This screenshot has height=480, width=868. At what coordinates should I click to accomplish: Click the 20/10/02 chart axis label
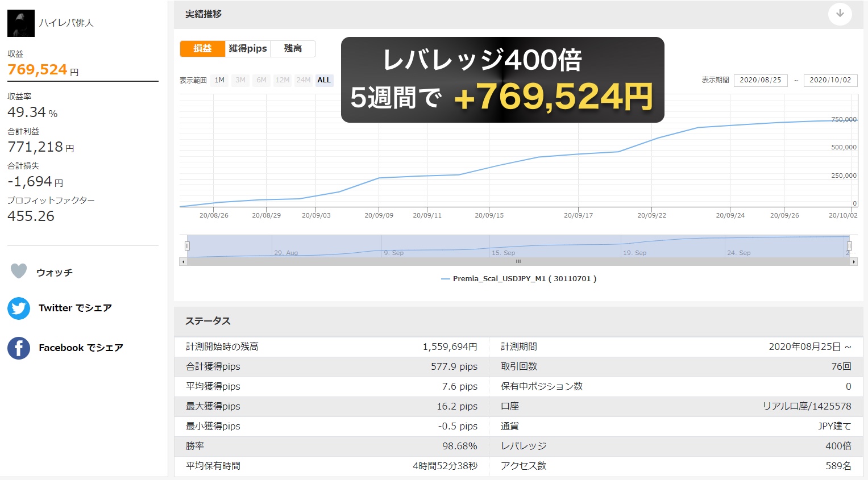(x=843, y=215)
